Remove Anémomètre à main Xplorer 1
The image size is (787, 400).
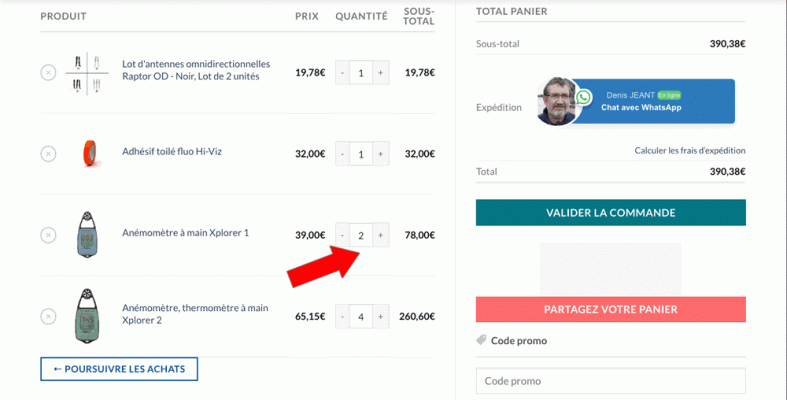48,234
